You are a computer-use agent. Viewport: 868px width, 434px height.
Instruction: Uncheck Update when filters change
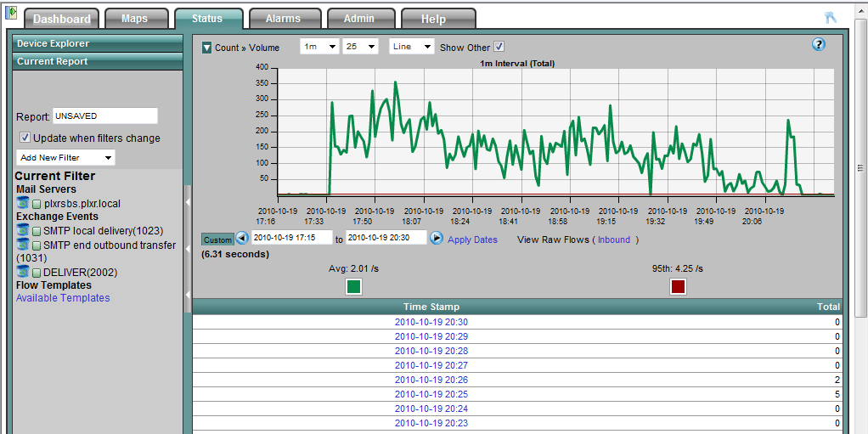click(25, 138)
